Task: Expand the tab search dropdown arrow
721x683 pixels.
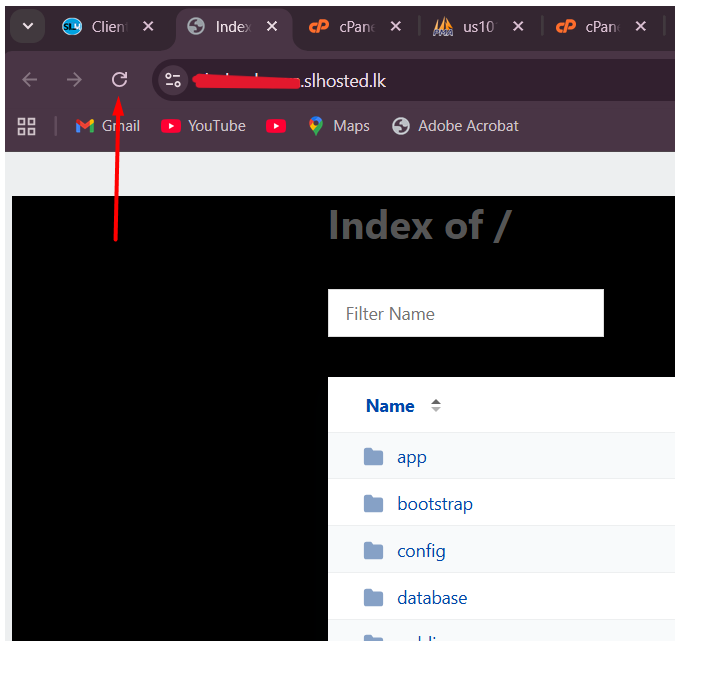Action: pyautogui.click(x=27, y=27)
